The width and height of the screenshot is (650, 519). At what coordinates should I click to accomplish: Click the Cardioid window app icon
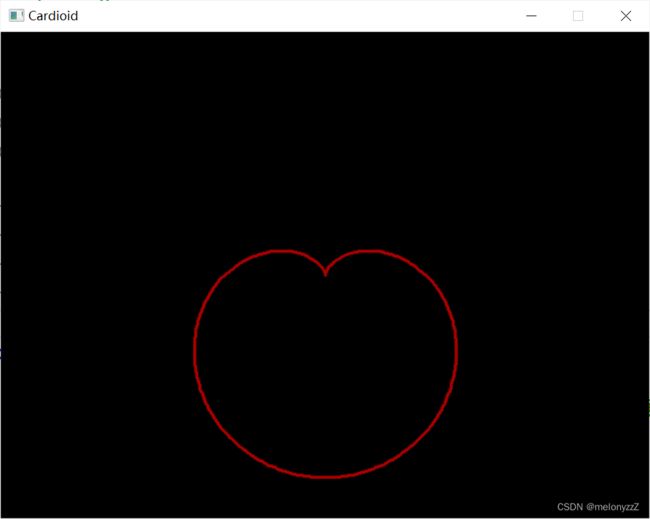tap(17, 16)
